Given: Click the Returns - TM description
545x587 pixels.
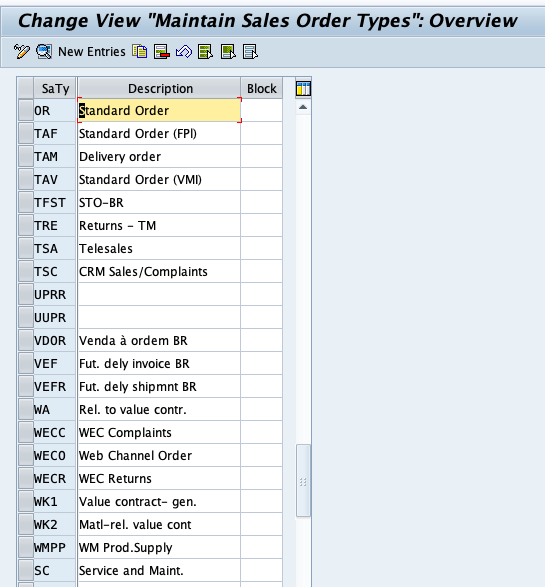Looking at the screenshot, I should (159, 225).
